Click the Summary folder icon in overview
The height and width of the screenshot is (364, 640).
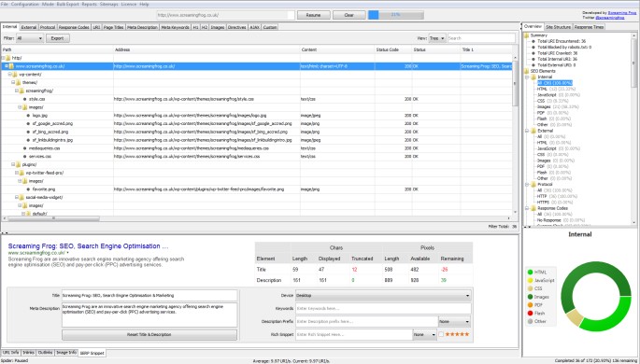tap(526, 35)
